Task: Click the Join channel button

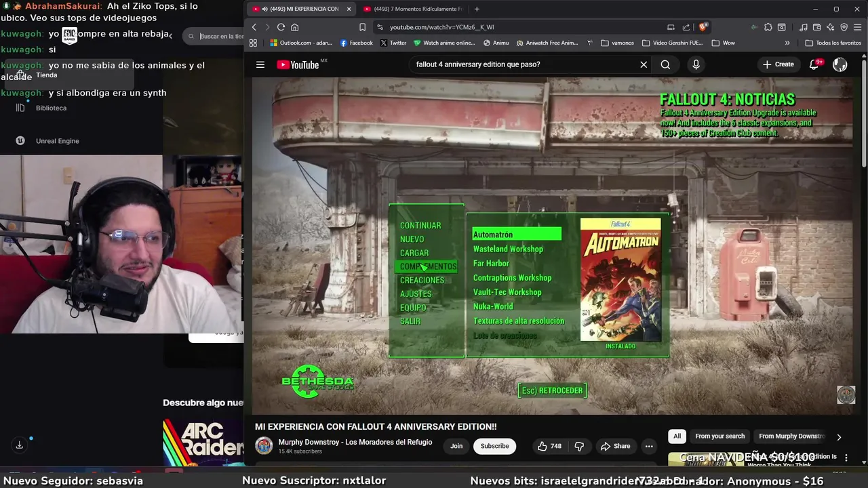Action: [x=456, y=446]
